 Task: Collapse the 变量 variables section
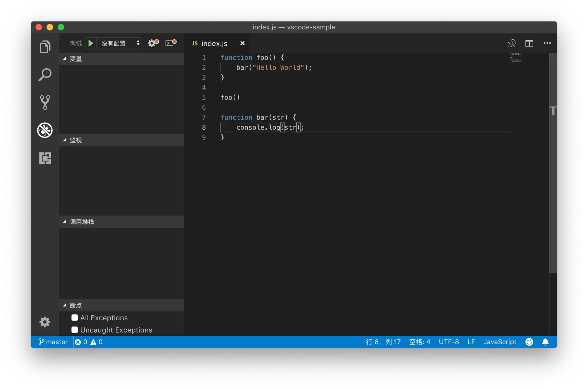pyautogui.click(x=76, y=59)
